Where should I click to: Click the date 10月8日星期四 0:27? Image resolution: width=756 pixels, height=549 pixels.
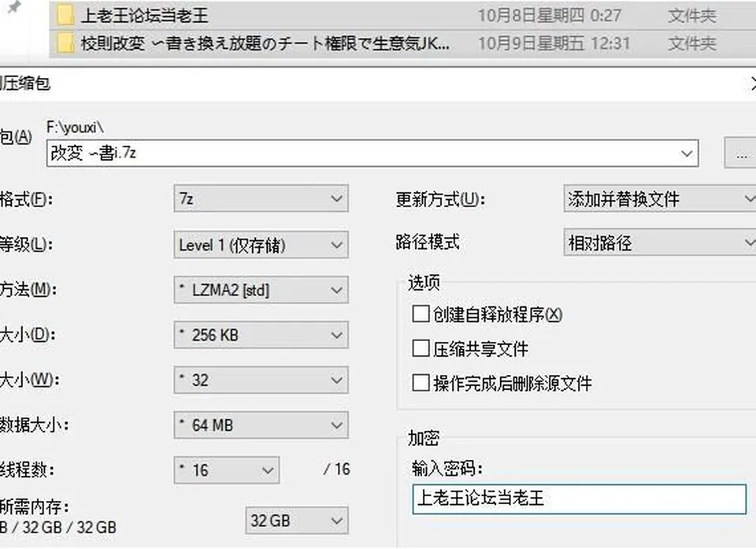point(549,16)
